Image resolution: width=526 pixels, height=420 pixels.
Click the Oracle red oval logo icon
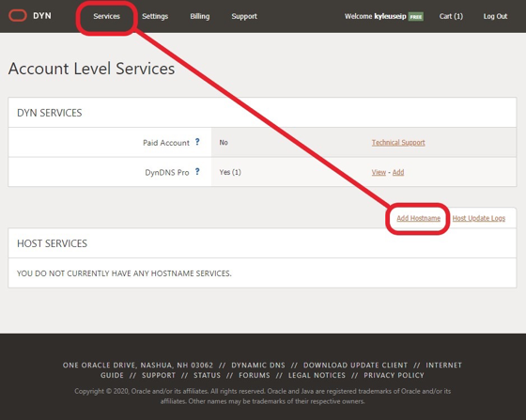coord(18,16)
